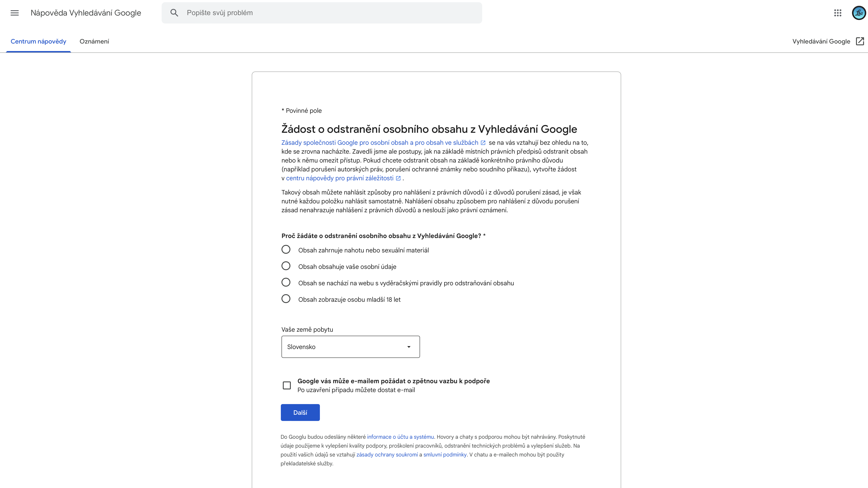Open smluvní podmínky link
Viewport: 868px width, 488px height.
coord(445,455)
